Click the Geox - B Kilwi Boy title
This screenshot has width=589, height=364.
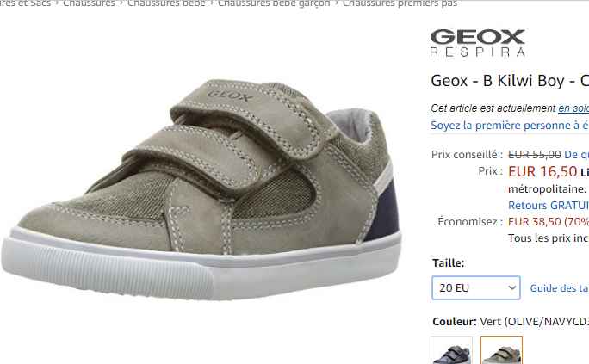(510, 81)
